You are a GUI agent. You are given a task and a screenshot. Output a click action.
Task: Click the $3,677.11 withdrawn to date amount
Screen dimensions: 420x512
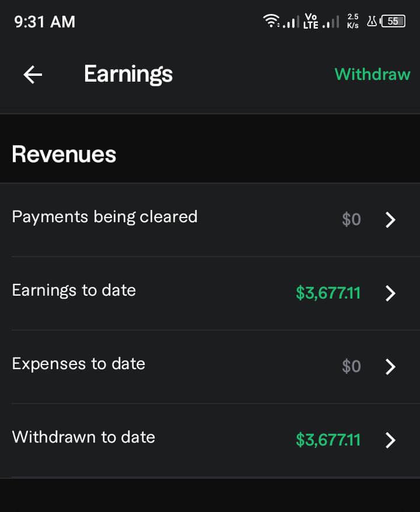tap(328, 440)
